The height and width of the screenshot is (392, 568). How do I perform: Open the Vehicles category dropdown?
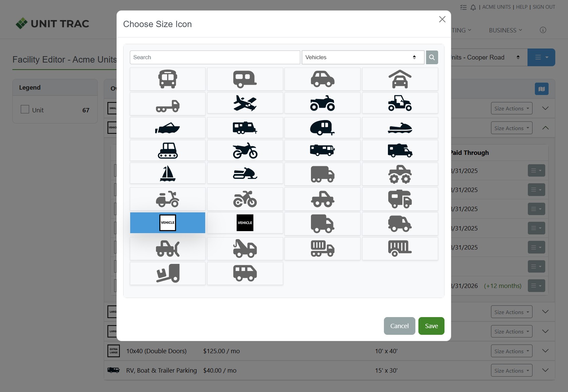363,58
